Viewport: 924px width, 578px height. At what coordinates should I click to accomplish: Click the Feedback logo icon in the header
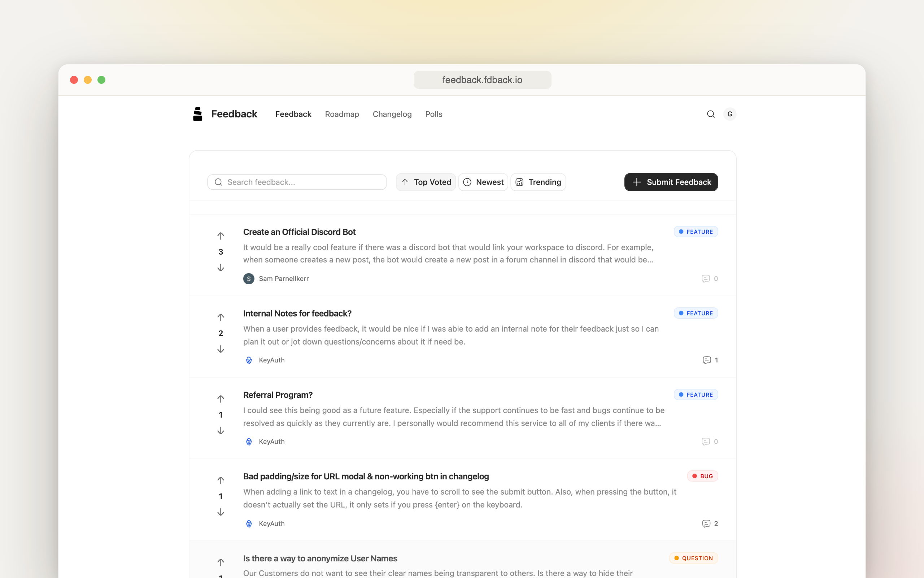(x=197, y=114)
